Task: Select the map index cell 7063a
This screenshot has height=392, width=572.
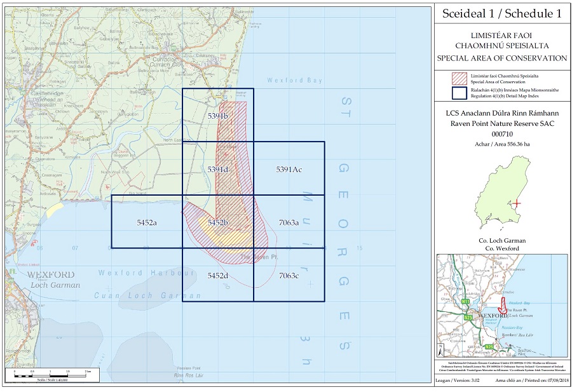Action: [289, 222]
